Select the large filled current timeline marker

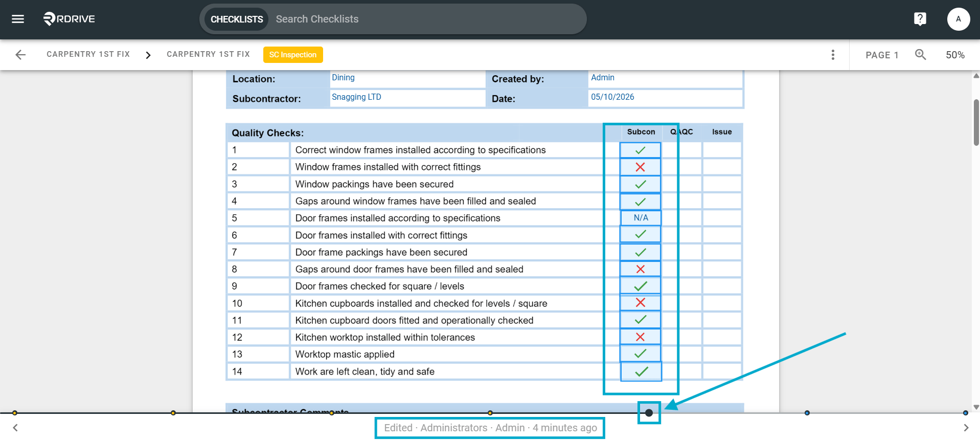(x=649, y=413)
